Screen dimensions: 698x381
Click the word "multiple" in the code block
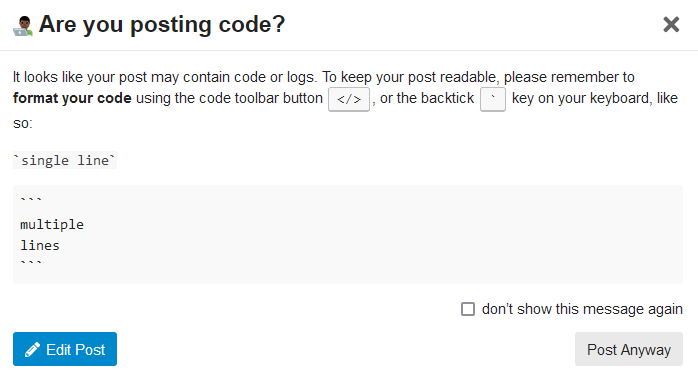coord(52,224)
